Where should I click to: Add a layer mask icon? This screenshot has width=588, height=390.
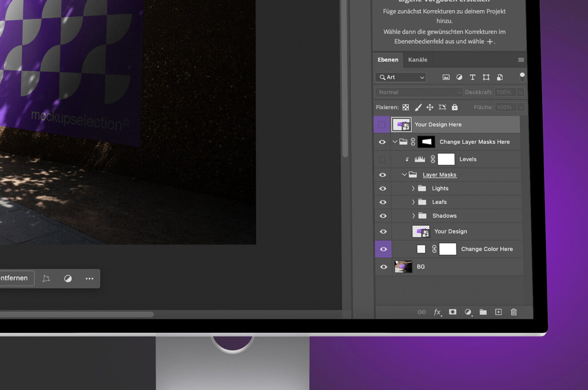pos(453,312)
